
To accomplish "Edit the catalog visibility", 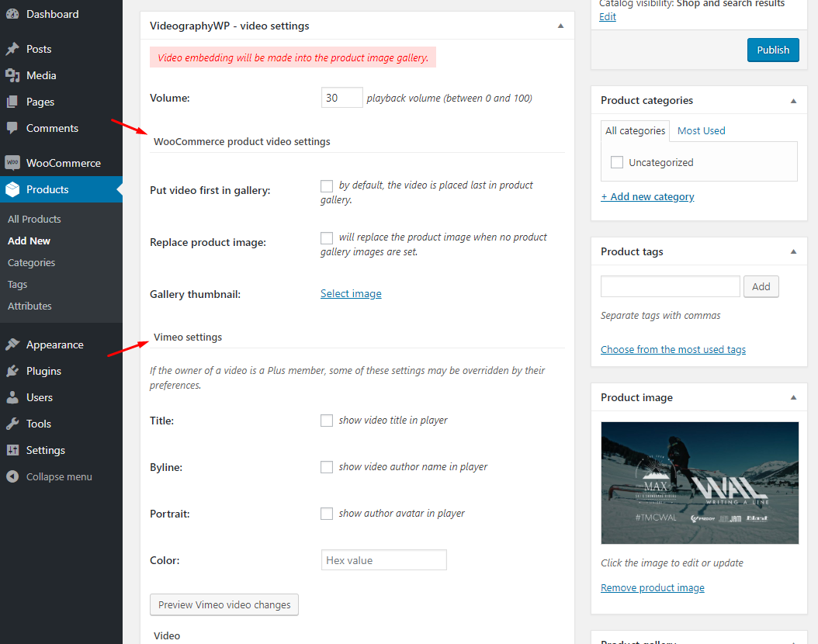I will pos(607,17).
